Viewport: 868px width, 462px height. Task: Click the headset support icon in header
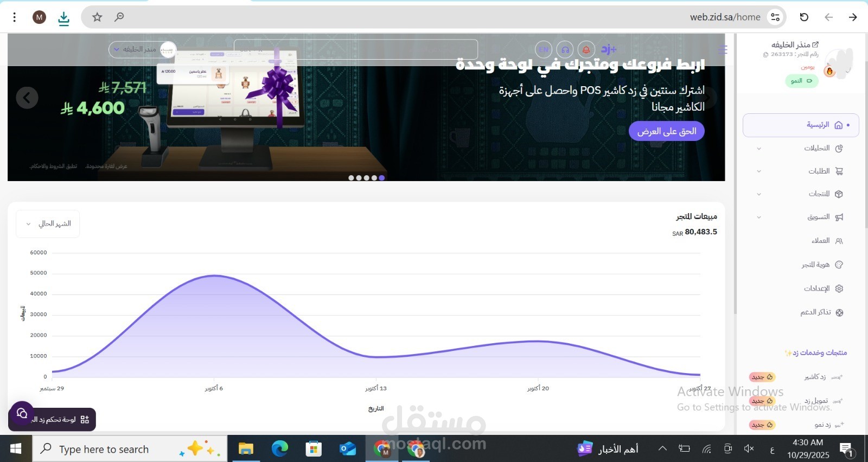tap(565, 49)
